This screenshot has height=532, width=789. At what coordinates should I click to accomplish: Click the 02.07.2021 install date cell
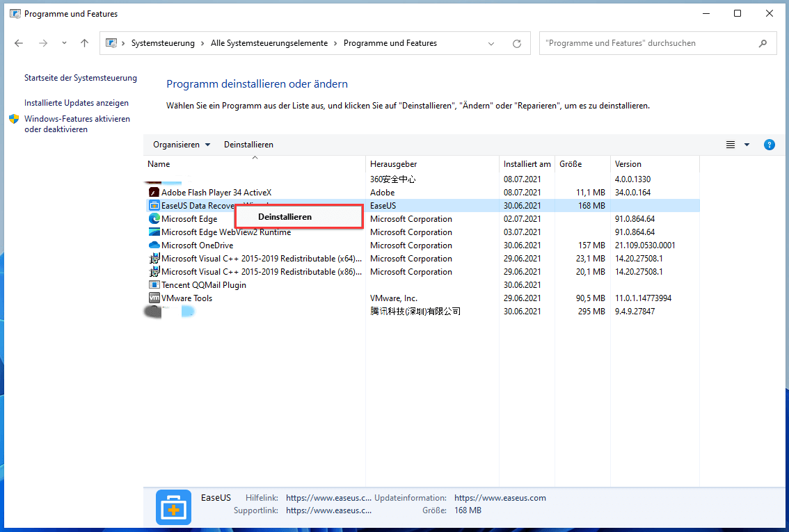523,219
